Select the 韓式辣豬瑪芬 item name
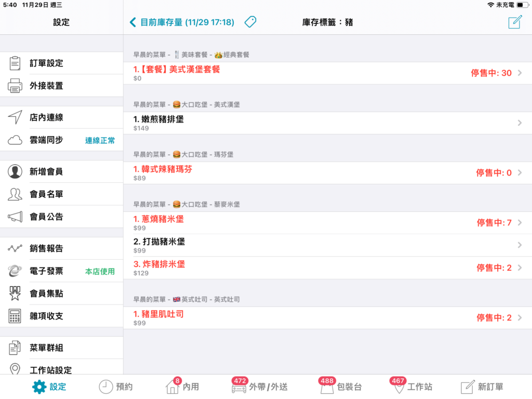 point(163,169)
